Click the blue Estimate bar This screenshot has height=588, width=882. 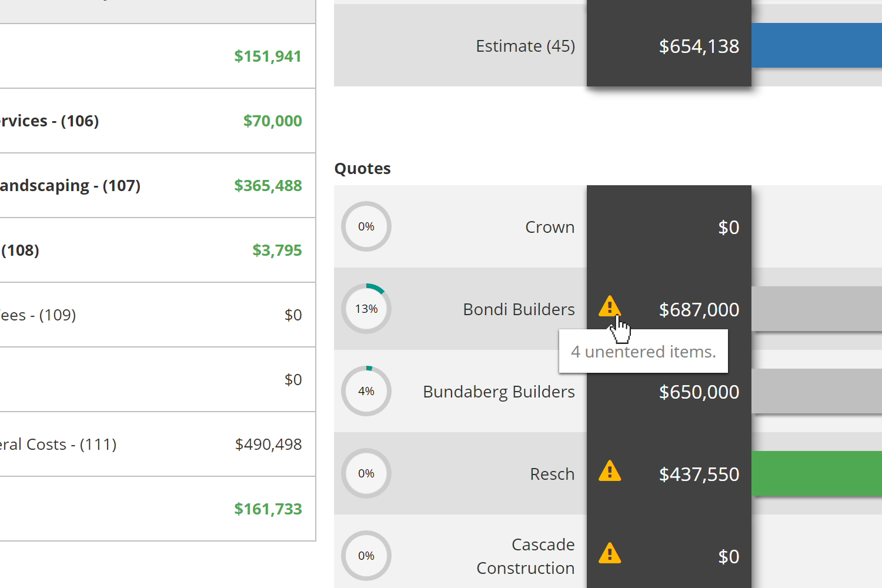(817, 45)
